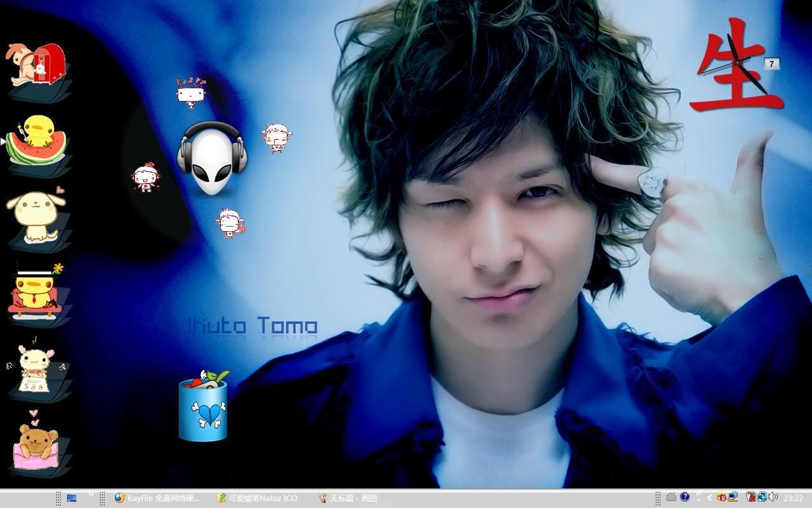This screenshot has height=508, width=812.
Task: Click the blue help question mark icon
Action: [x=685, y=497]
